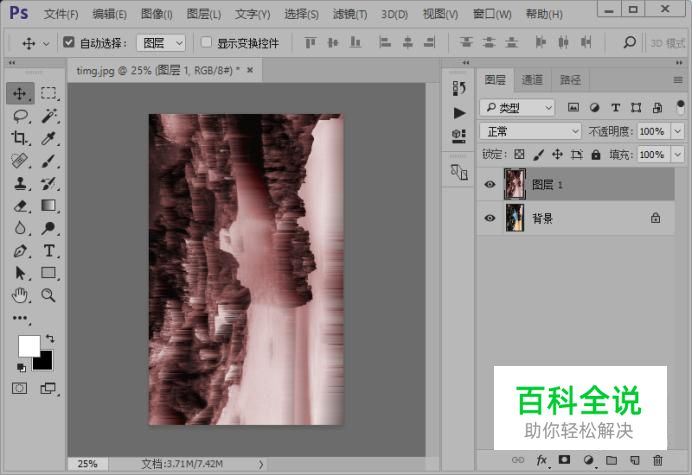Activate the Hand tool
This screenshot has height=475, width=692.
(x=20, y=295)
